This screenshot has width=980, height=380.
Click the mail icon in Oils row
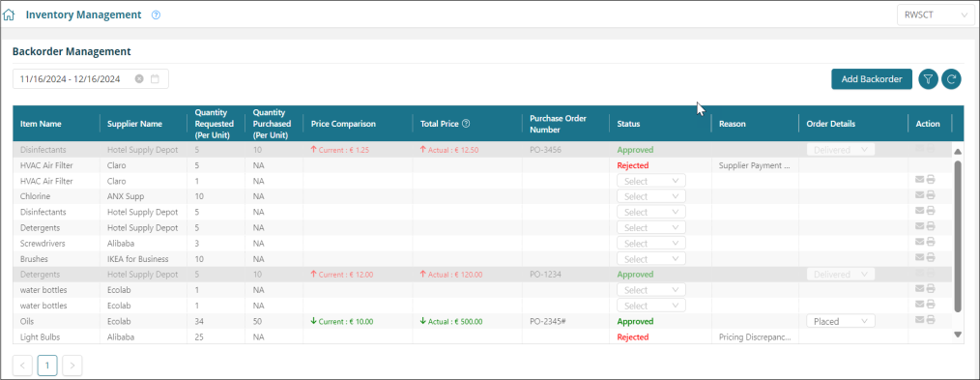[919, 319]
